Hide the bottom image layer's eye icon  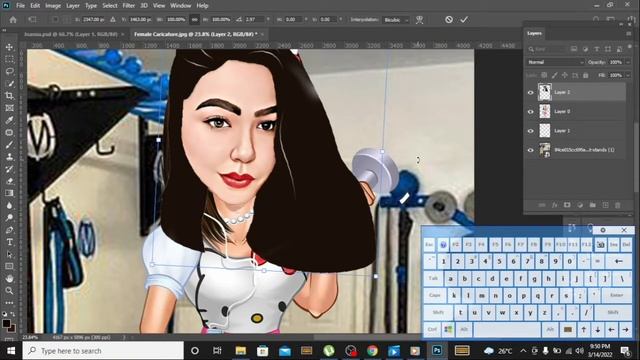click(x=531, y=150)
